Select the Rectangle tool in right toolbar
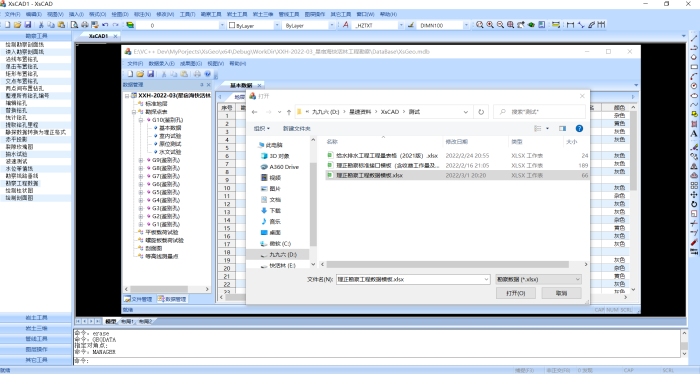The height and width of the screenshot is (374, 700). pyautogui.click(x=694, y=67)
